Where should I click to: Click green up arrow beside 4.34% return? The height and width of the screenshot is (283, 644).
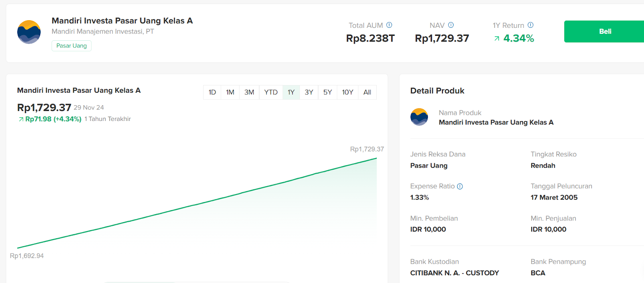(x=497, y=39)
